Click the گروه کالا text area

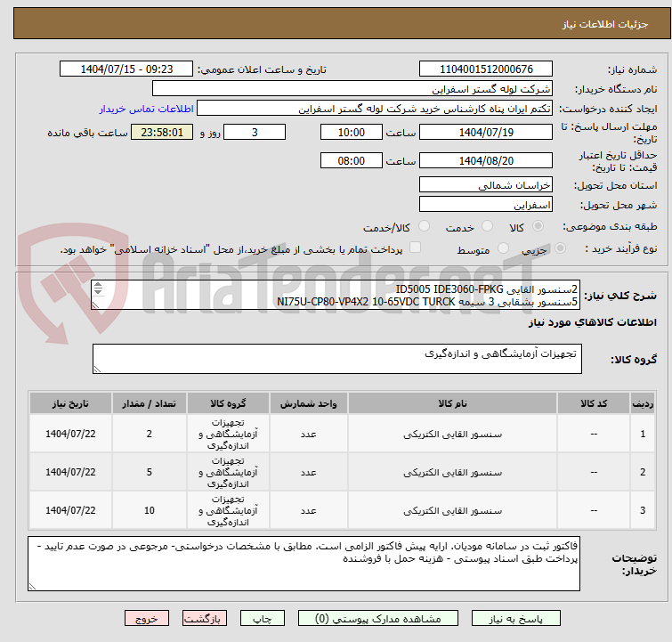[x=336, y=359]
